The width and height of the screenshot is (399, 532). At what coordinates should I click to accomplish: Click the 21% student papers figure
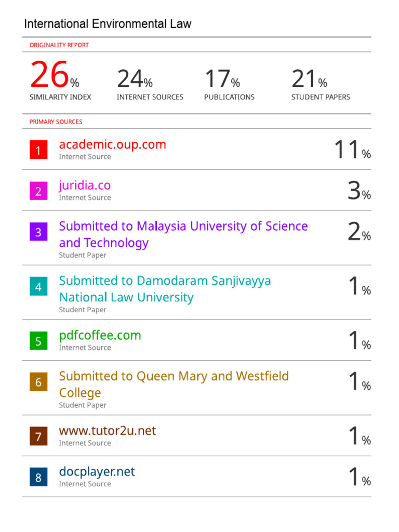click(x=309, y=79)
